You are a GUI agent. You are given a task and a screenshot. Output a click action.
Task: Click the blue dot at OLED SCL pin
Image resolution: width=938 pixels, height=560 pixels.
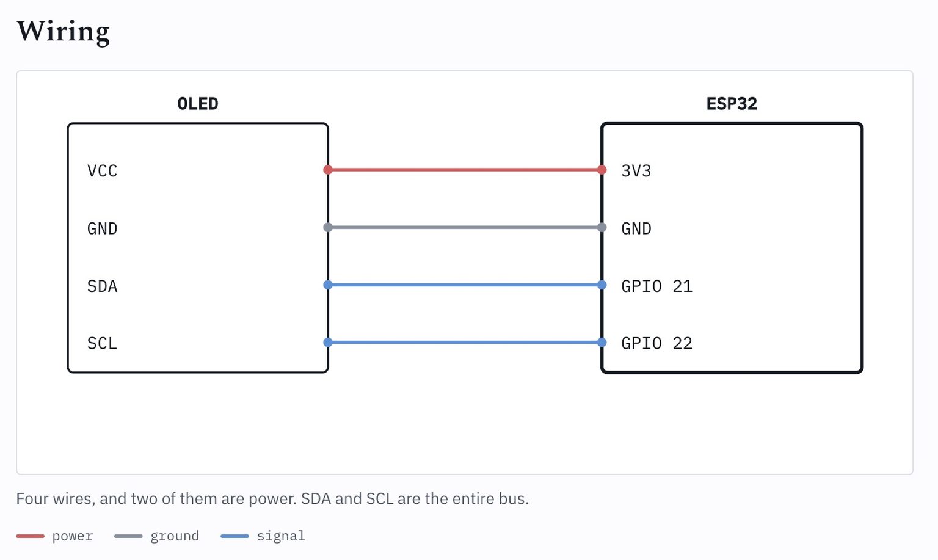click(x=328, y=343)
